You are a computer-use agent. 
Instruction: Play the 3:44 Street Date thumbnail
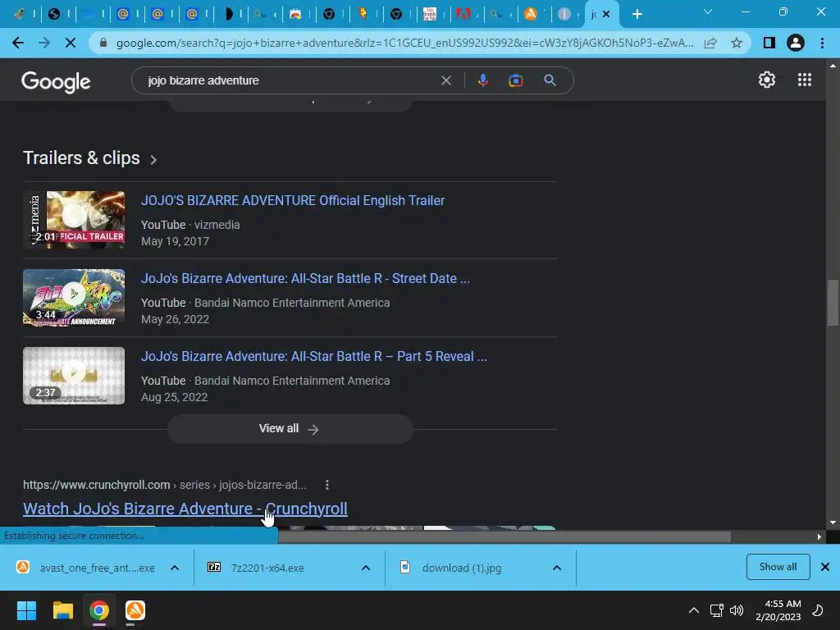(74, 298)
